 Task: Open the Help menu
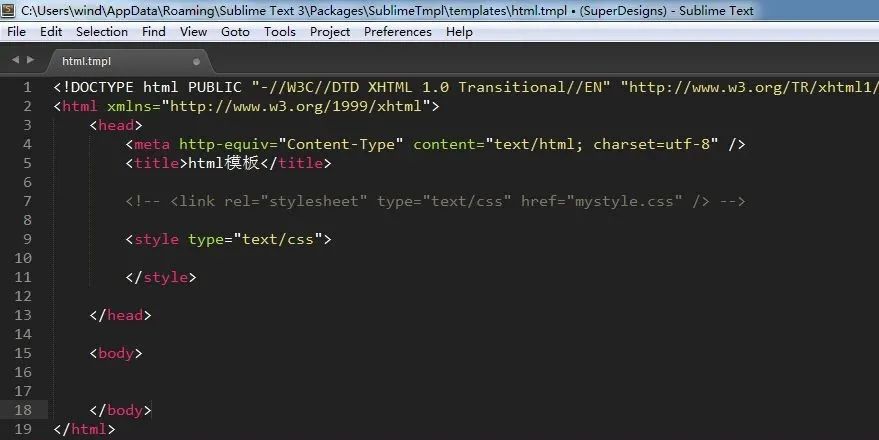459,32
